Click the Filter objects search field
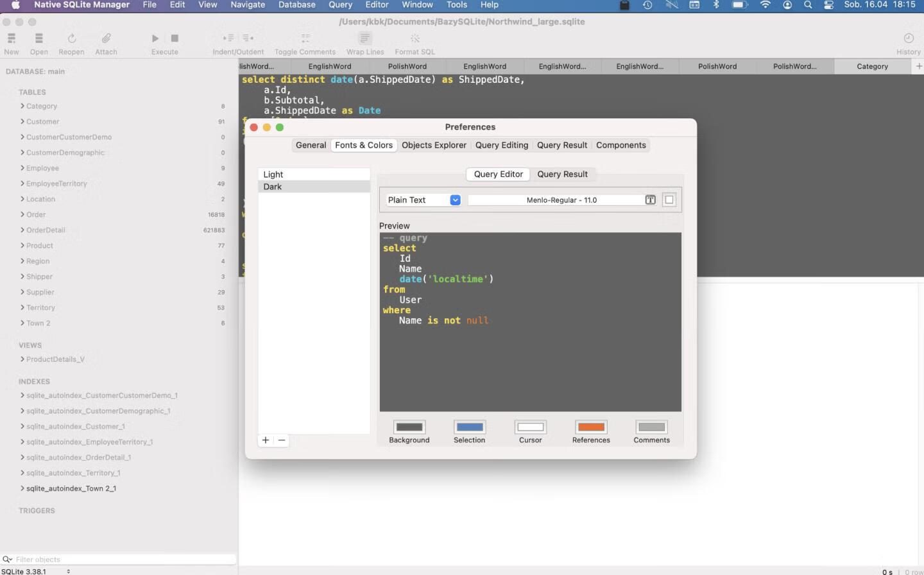Screen dimensions: 924x575 click(x=122, y=560)
